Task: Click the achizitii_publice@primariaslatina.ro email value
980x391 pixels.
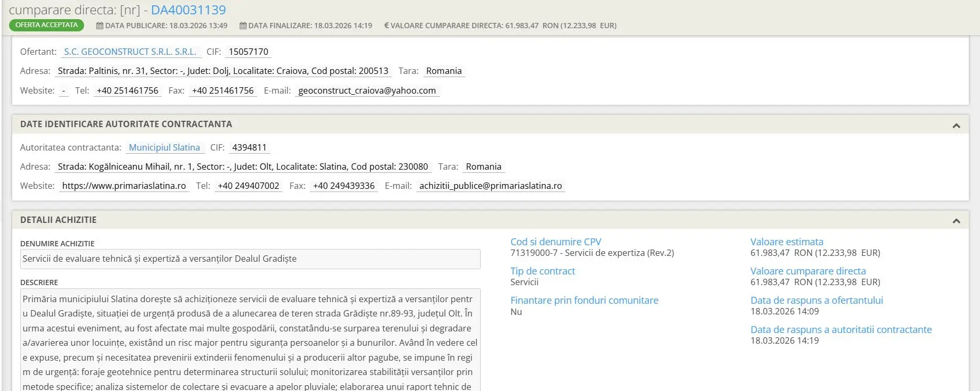Action: [x=490, y=186]
